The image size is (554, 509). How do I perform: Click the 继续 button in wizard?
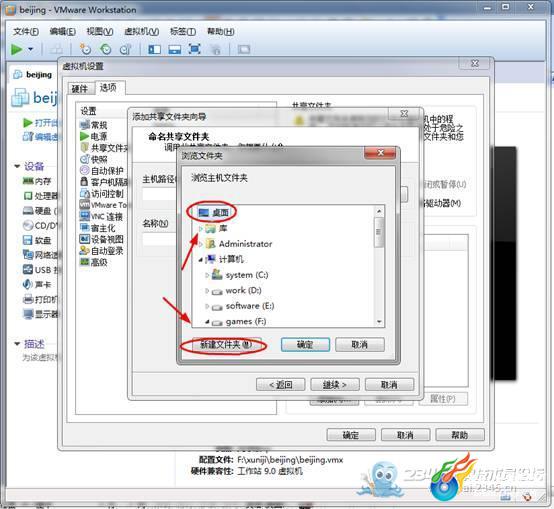coord(335,385)
